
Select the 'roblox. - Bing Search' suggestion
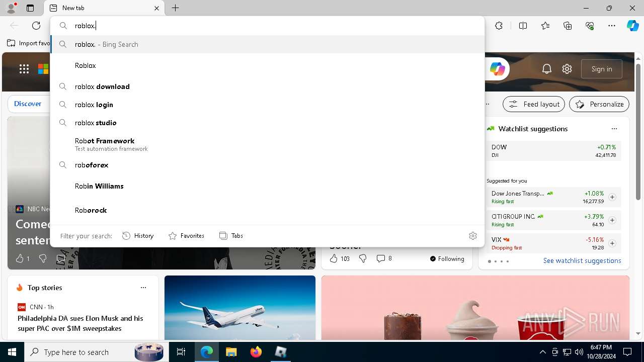tap(268, 44)
